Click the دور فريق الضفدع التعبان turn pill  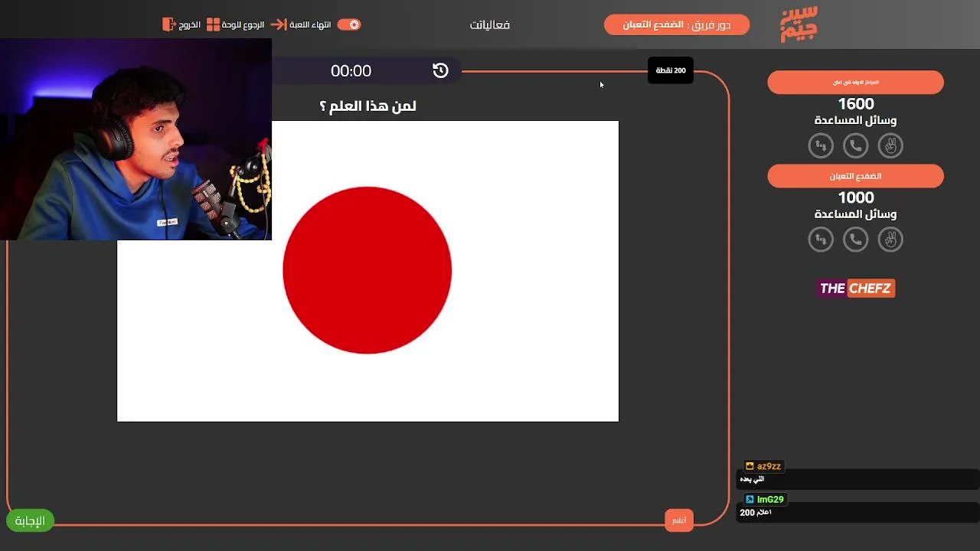pyautogui.click(x=677, y=24)
